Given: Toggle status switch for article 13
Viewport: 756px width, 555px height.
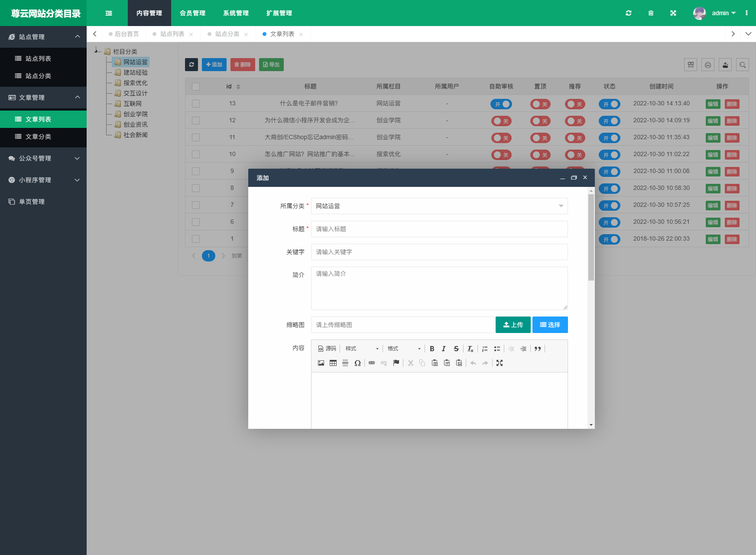Looking at the screenshot, I should coord(610,104).
